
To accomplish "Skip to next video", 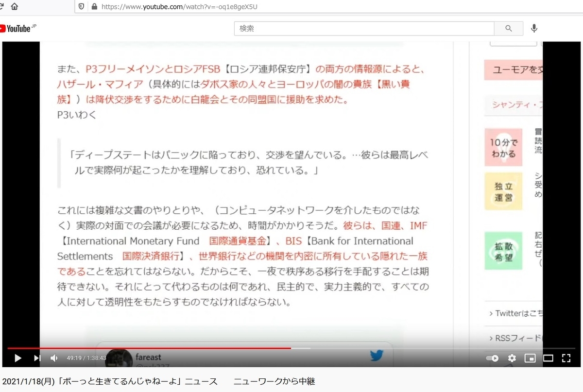I will 37,358.
